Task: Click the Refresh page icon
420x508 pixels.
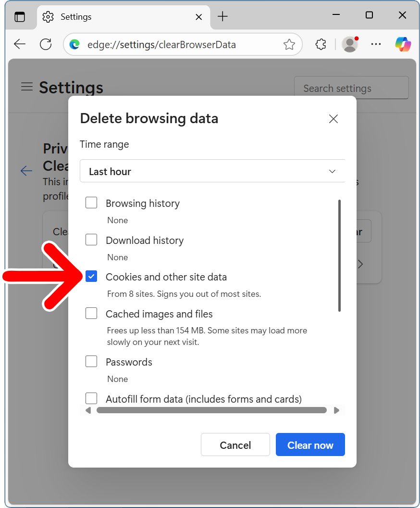Action: pos(46,44)
